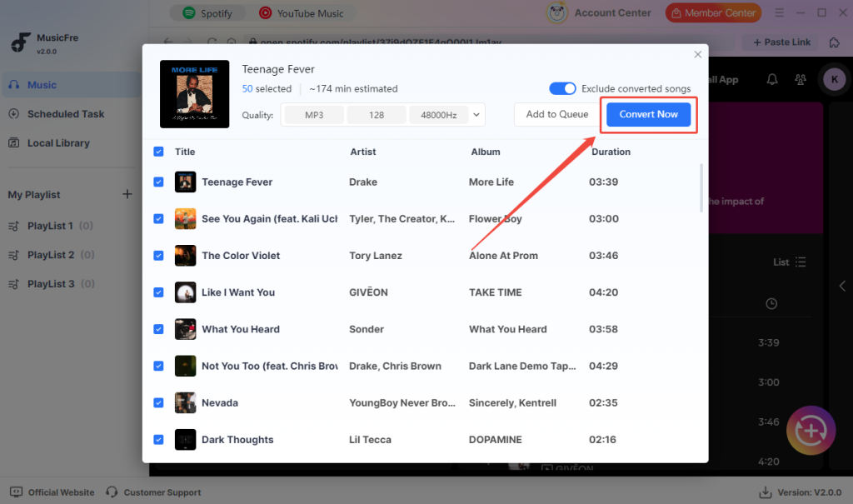853x504 pixels.
Task: Toggle Exclude converted songs switch
Action: click(x=562, y=88)
